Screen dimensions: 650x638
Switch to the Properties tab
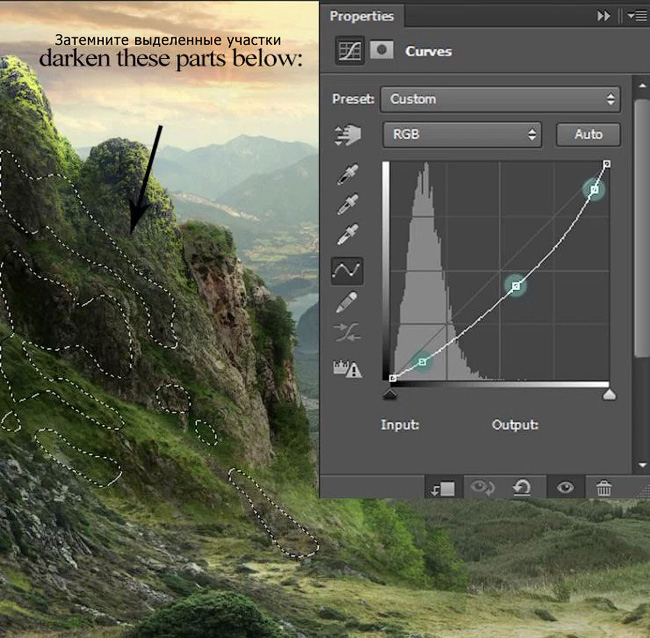pyautogui.click(x=361, y=16)
